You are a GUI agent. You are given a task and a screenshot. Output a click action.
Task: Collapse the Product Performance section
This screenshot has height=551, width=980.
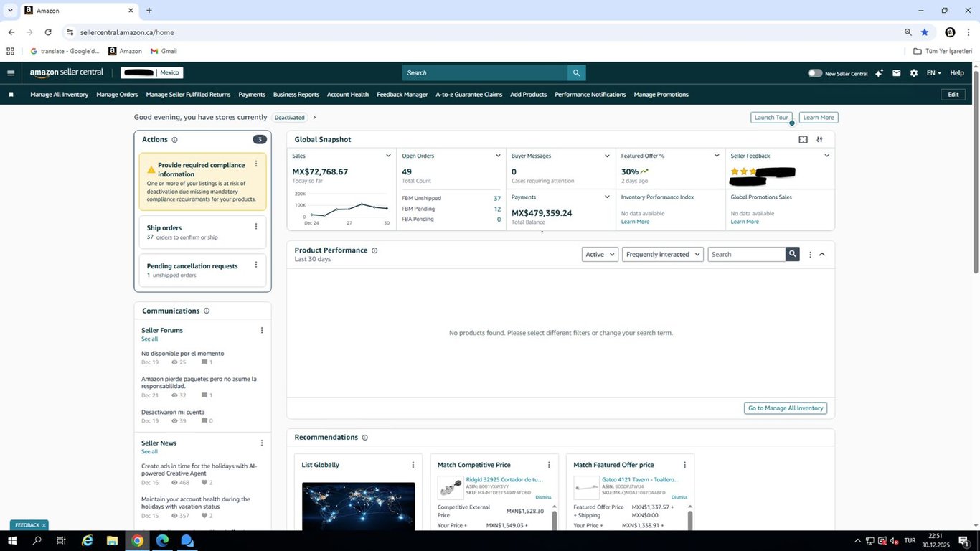point(822,255)
